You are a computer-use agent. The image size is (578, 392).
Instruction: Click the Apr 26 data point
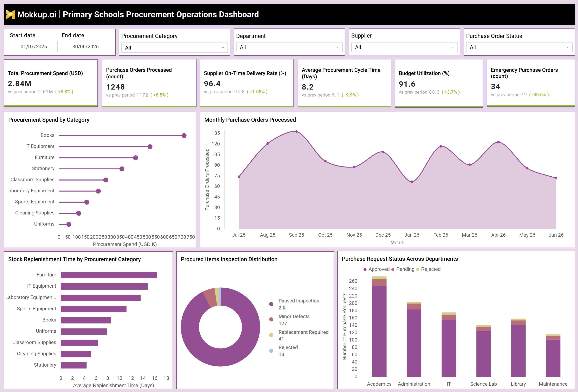498,142
